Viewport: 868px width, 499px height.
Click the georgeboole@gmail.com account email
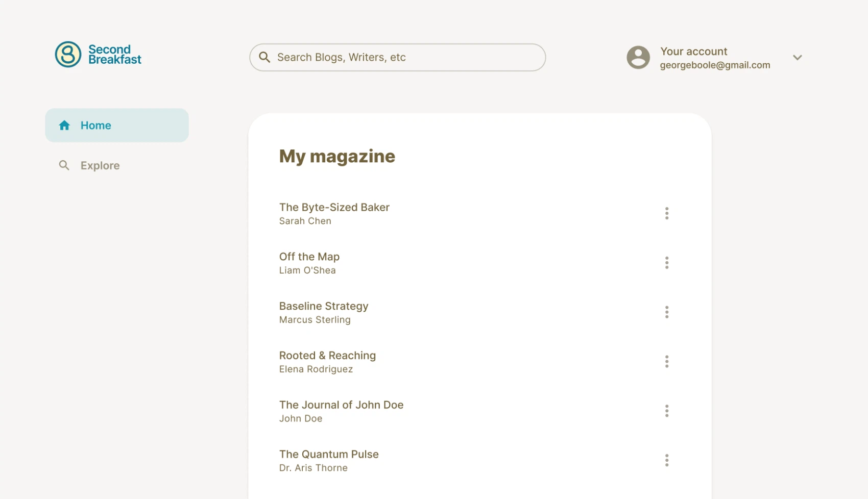(x=715, y=65)
